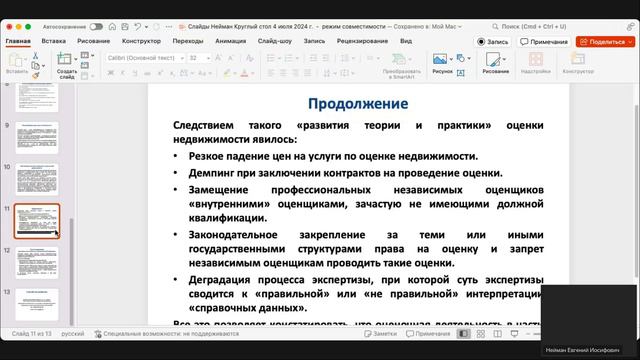Click the Undo arrow icon
The width and height of the screenshot is (640, 360).
click(138, 27)
